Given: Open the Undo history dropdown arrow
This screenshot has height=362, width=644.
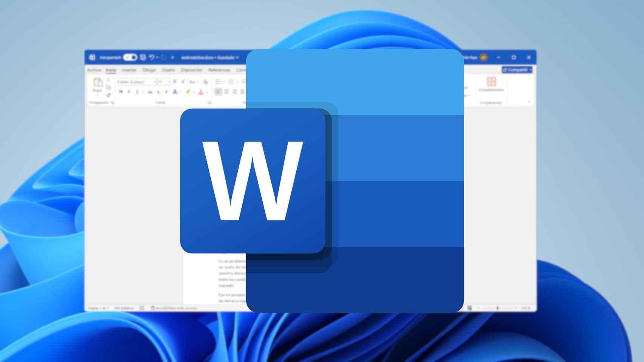Looking at the screenshot, I should (x=157, y=57).
